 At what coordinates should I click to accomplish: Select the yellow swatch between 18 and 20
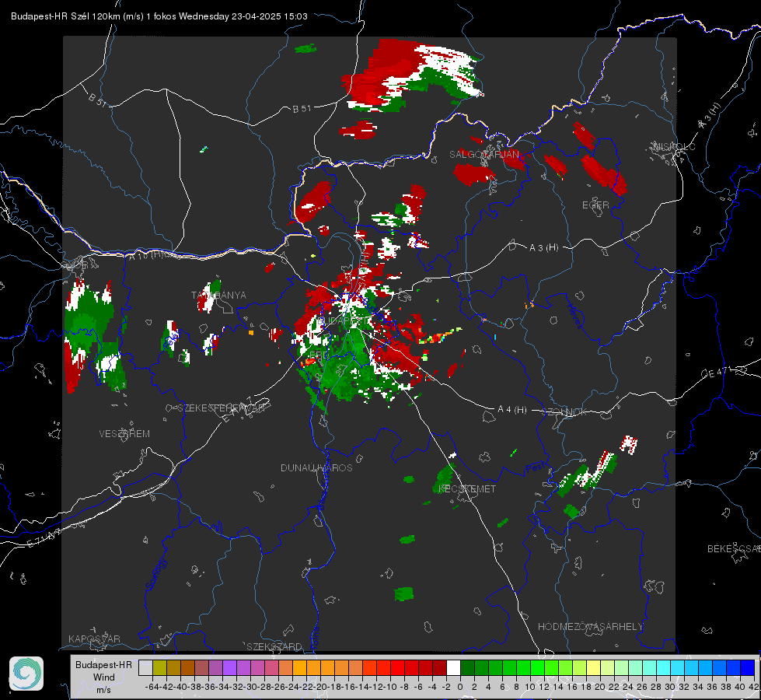click(593, 668)
